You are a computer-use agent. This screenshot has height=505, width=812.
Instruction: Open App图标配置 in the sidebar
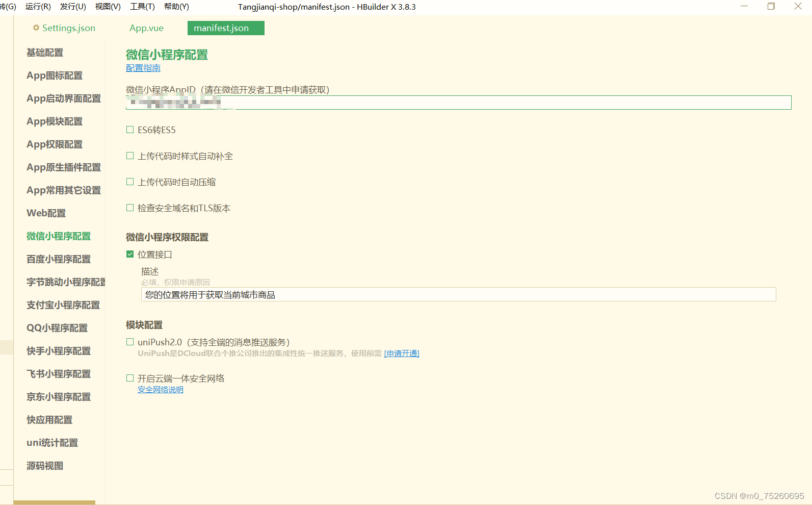55,75
